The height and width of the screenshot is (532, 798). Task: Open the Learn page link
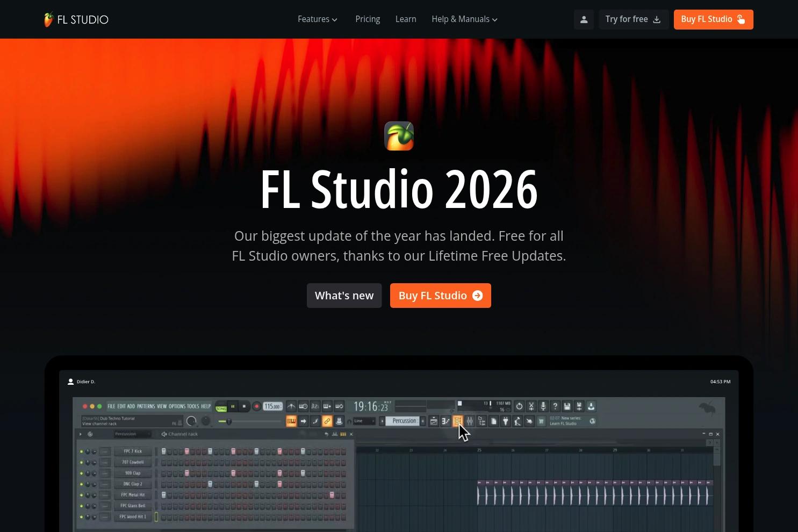[406, 19]
